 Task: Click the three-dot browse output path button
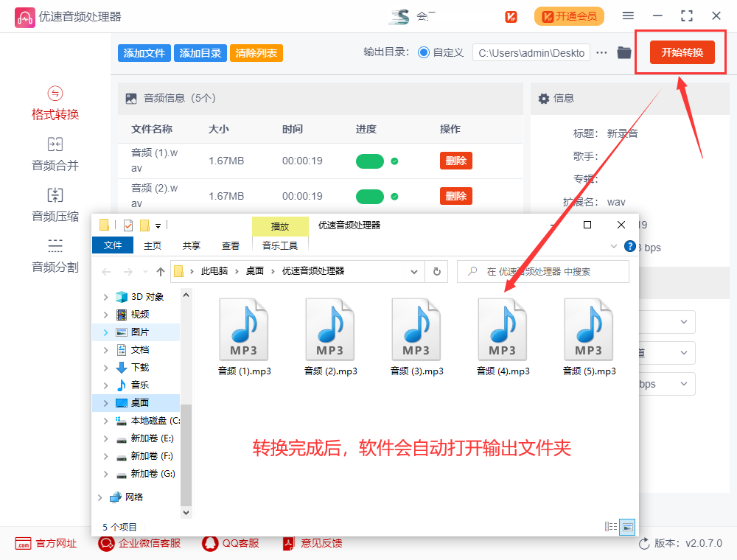[x=601, y=52]
